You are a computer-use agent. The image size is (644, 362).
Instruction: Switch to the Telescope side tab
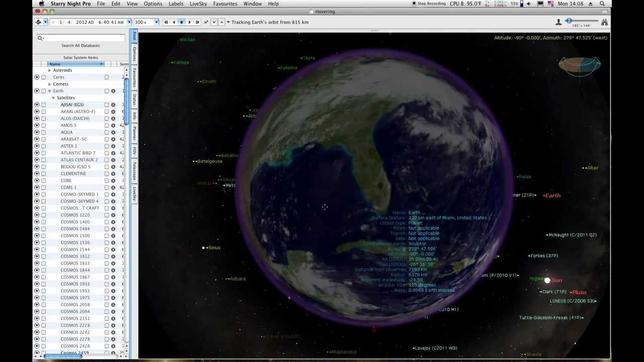click(x=134, y=171)
